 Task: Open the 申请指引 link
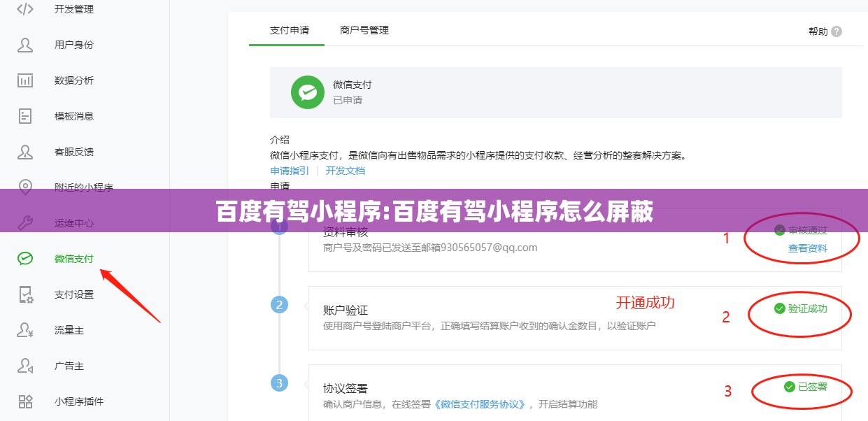pos(290,171)
